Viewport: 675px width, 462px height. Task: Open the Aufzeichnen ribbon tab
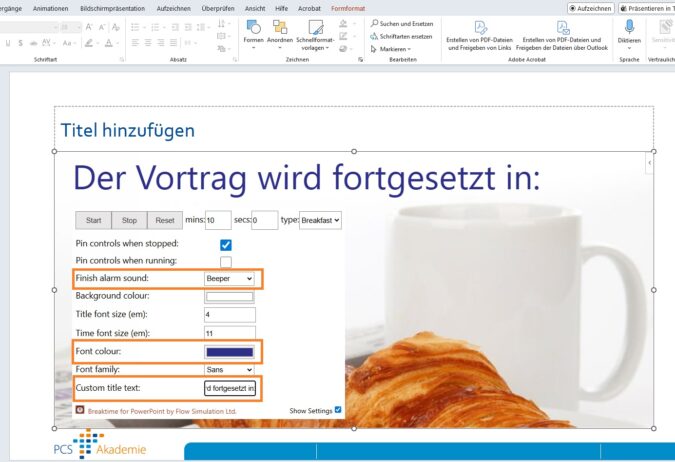[173, 8]
